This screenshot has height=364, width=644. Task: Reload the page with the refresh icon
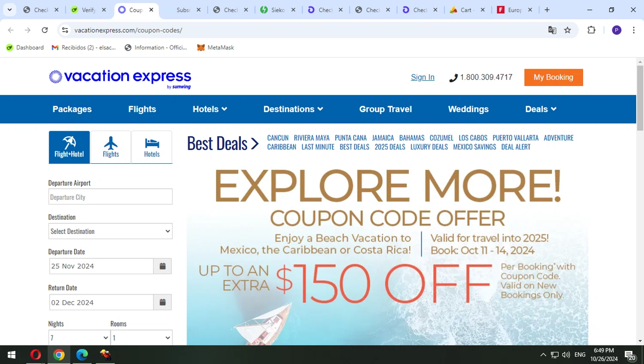(x=45, y=30)
